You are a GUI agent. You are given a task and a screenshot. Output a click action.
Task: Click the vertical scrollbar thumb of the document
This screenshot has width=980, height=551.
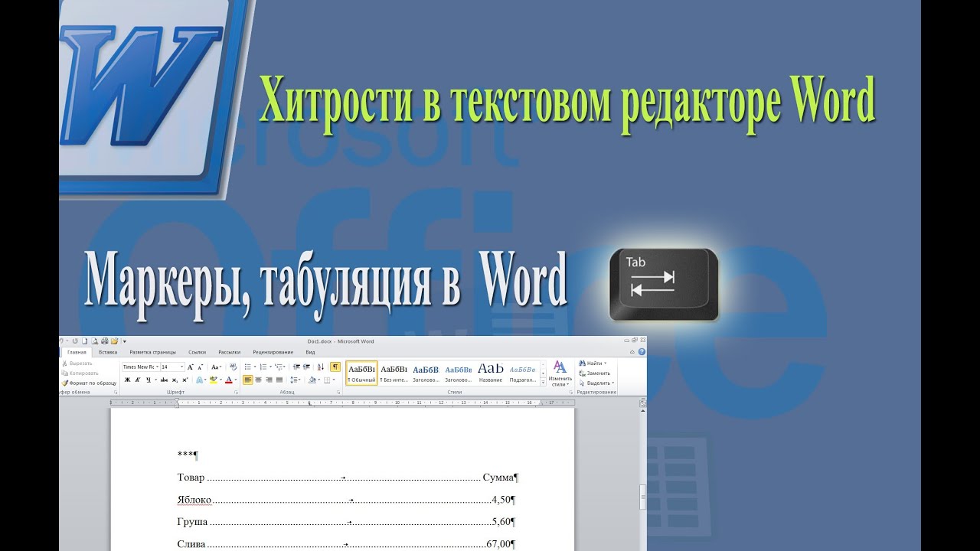point(642,497)
